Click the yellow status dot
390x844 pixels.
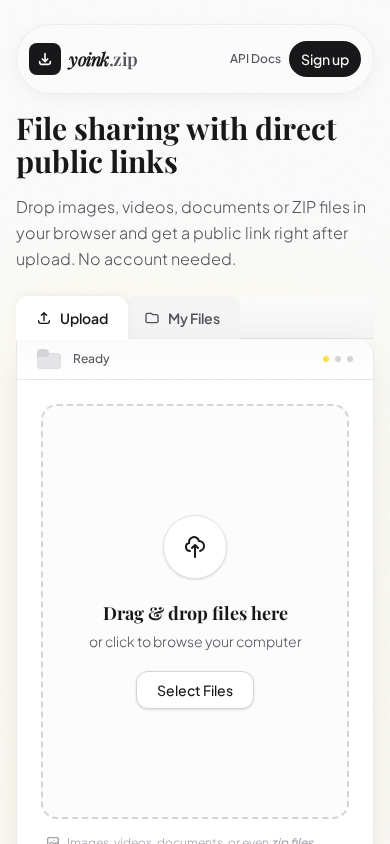pos(326,359)
